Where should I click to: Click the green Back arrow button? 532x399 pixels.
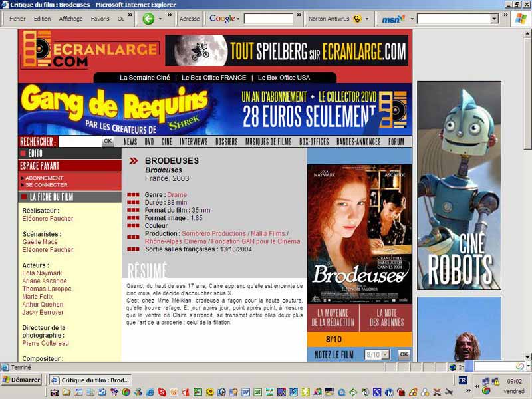coord(148,19)
